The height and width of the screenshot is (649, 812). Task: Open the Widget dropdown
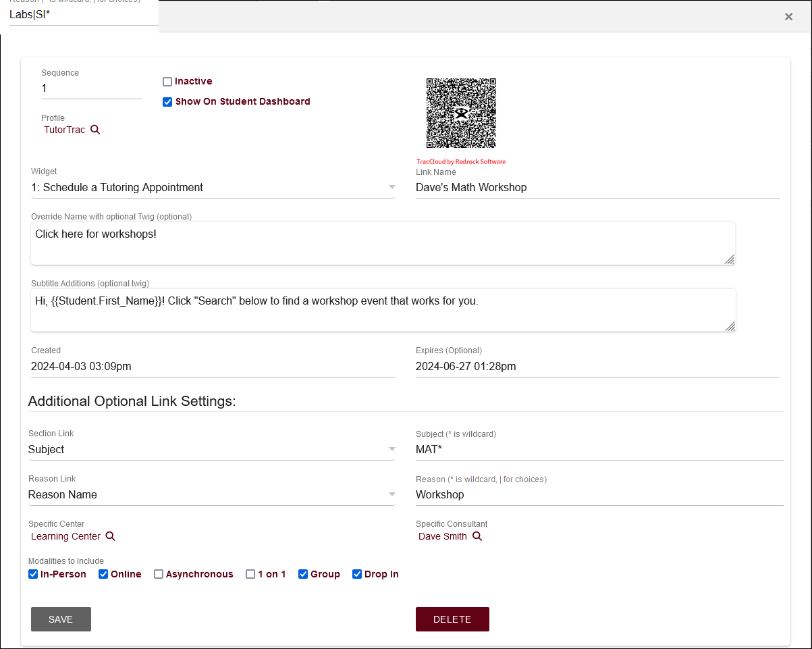click(x=213, y=188)
